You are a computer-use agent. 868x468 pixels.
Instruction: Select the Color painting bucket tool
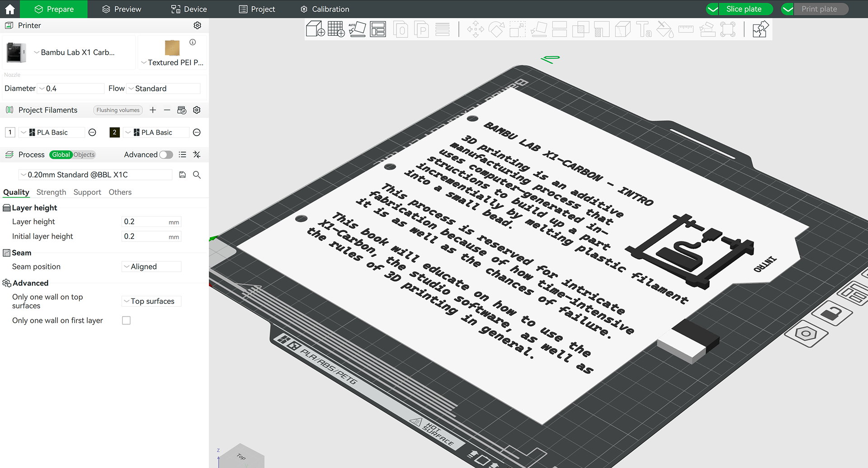pos(665,30)
